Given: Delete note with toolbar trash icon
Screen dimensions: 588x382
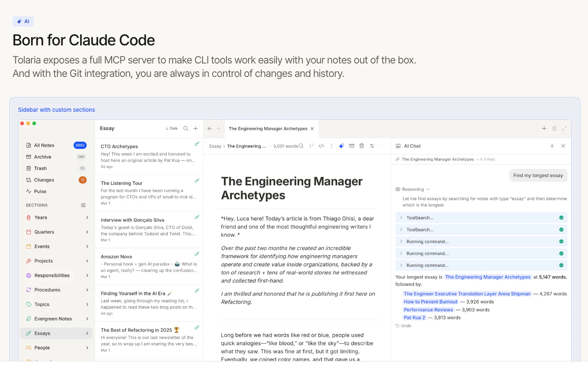Looking at the screenshot, I should (x=362, y=146).
